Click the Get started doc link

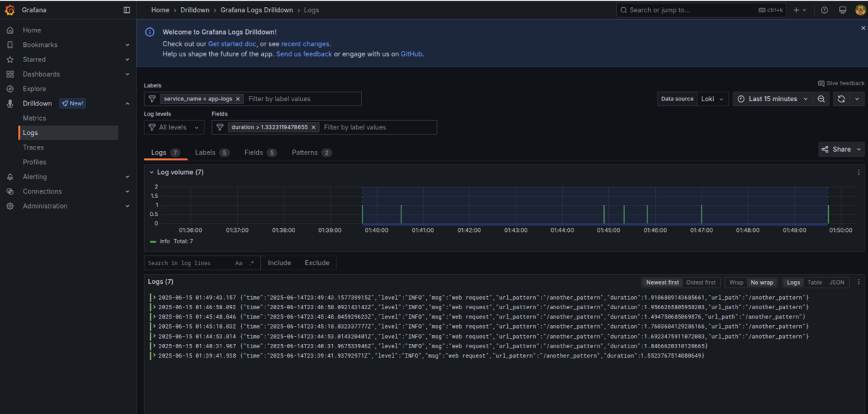click(x=232, y=44)
